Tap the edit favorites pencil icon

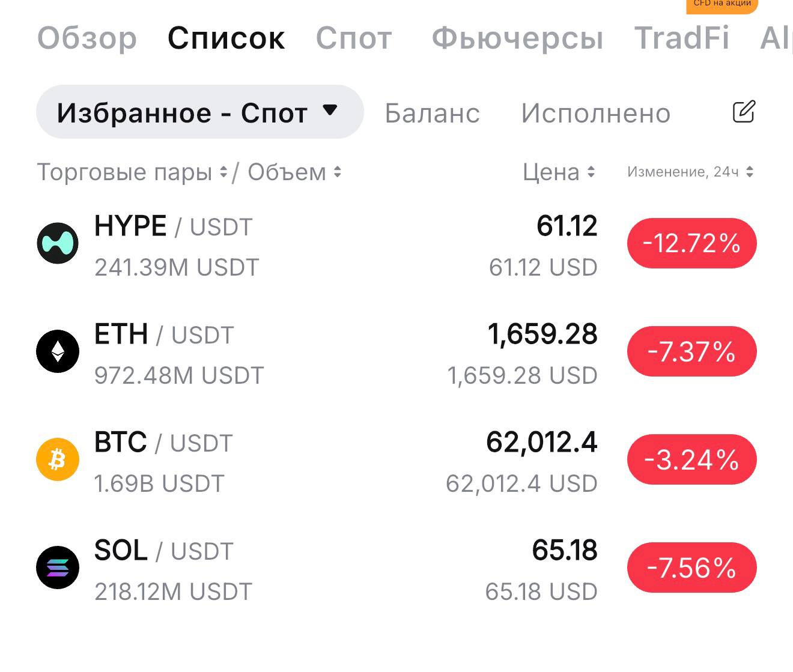(x=744, y=112)
